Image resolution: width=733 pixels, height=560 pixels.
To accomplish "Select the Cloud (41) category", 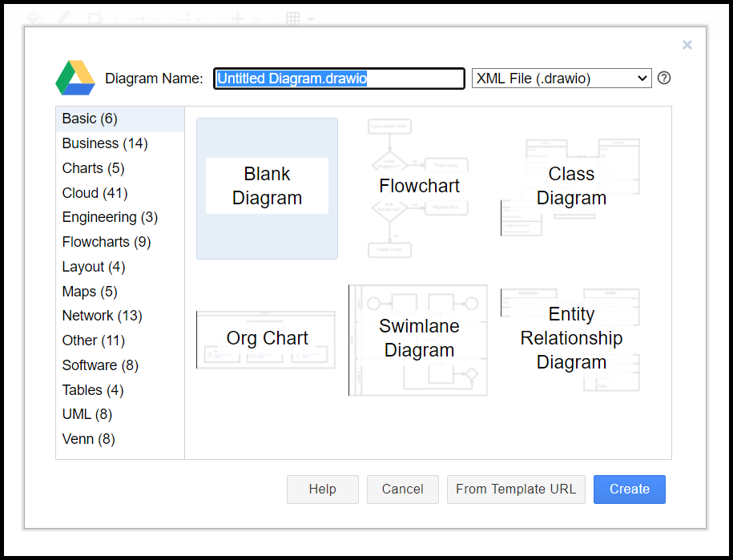I will coord(95,193).
